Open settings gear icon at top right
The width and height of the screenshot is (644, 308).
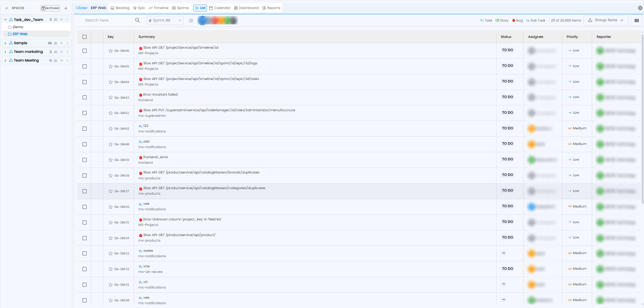640,8
